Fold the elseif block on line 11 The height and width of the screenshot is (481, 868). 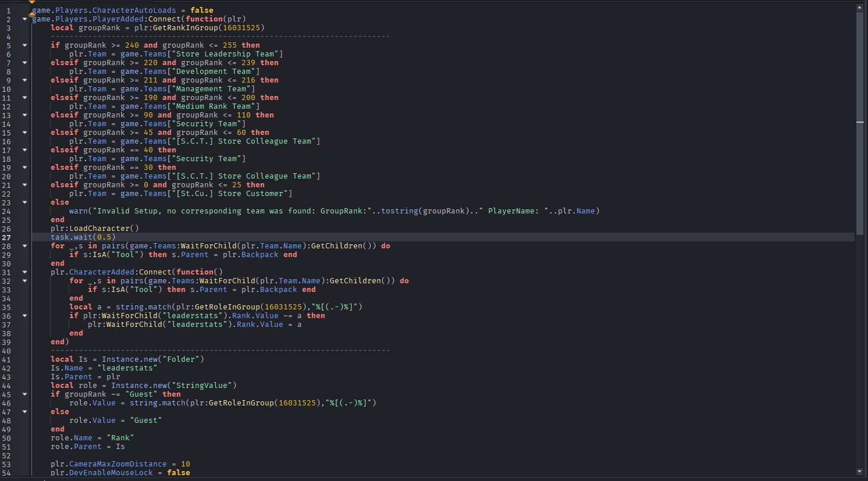tap(24, 98)
